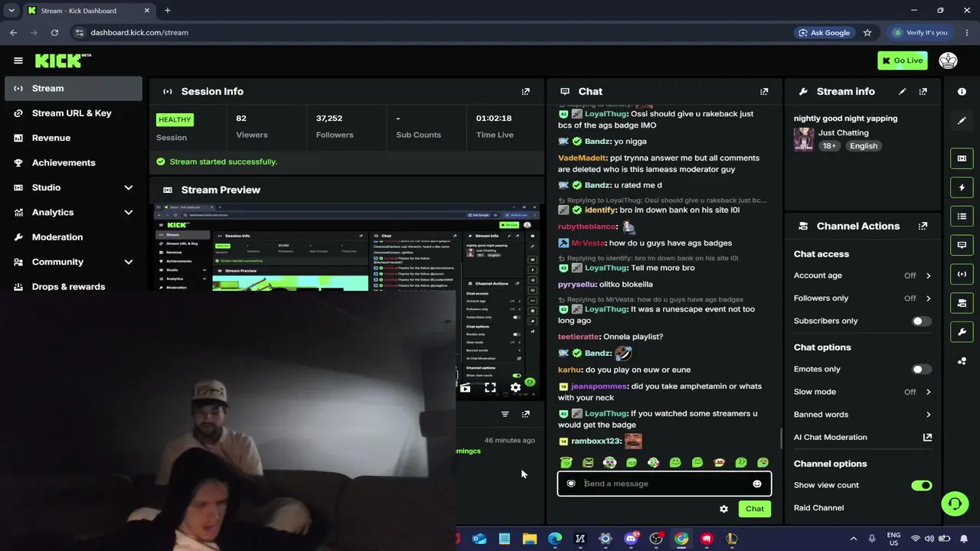Screen dimensions: 980x551
Task: Open the Moderation page
Action: pyautogui.click(x=73, y=237)
